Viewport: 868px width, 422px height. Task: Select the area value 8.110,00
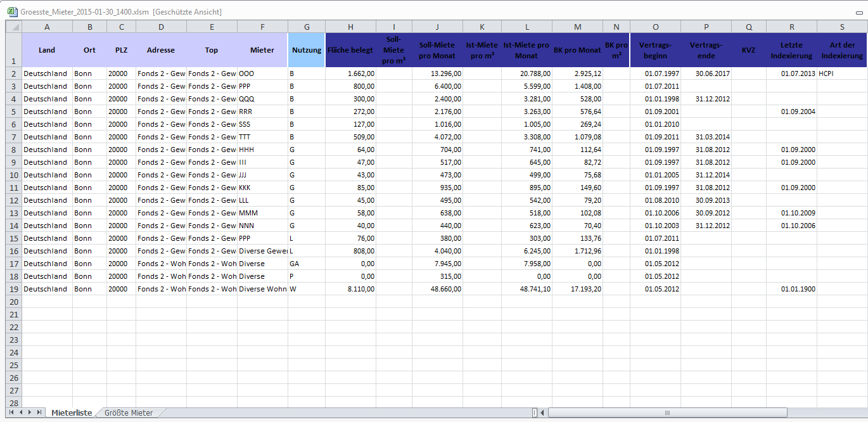pos(351,289)
